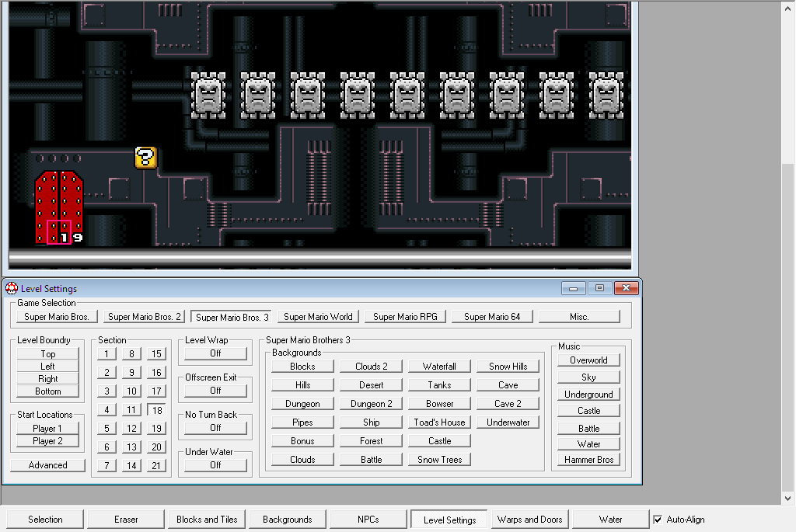Maximize the Level Settings window
Viewport: 796px width, 532px height.
pos(599,288)
